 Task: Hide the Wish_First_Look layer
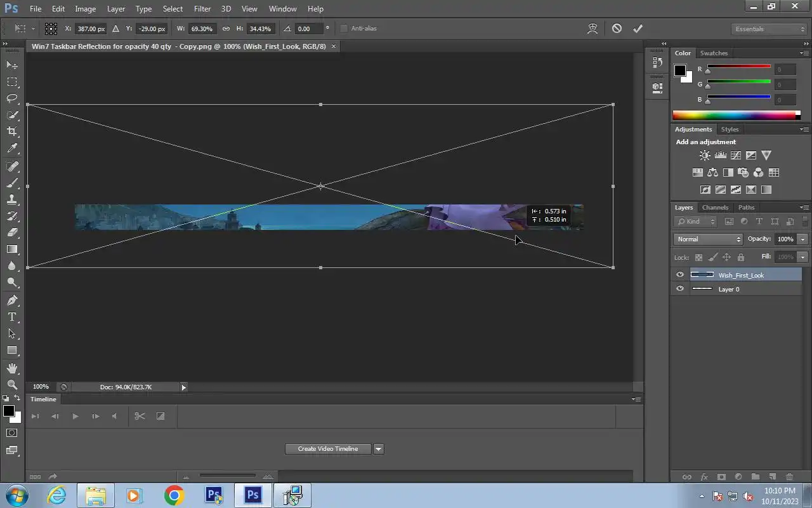[x=680, y=275]
